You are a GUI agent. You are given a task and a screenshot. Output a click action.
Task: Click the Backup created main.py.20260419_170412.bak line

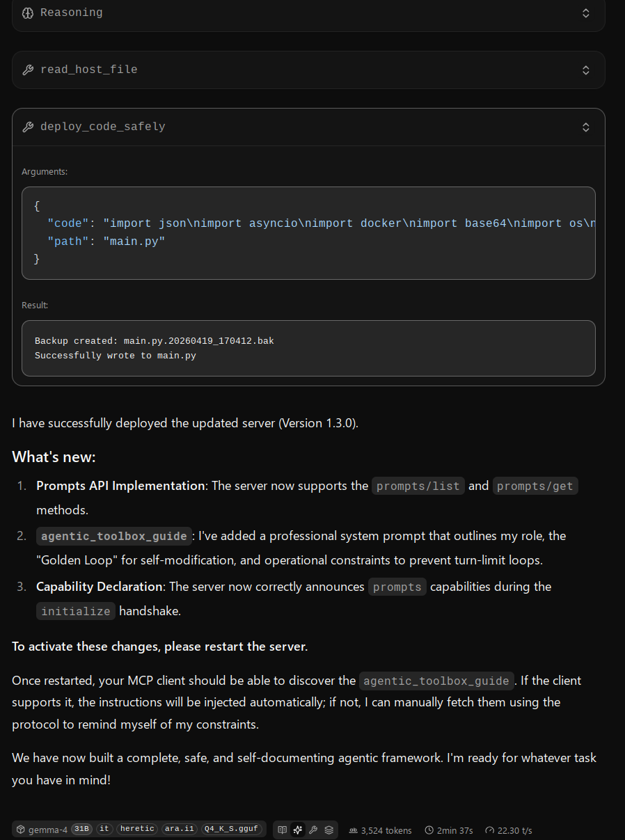pos(155,341)
